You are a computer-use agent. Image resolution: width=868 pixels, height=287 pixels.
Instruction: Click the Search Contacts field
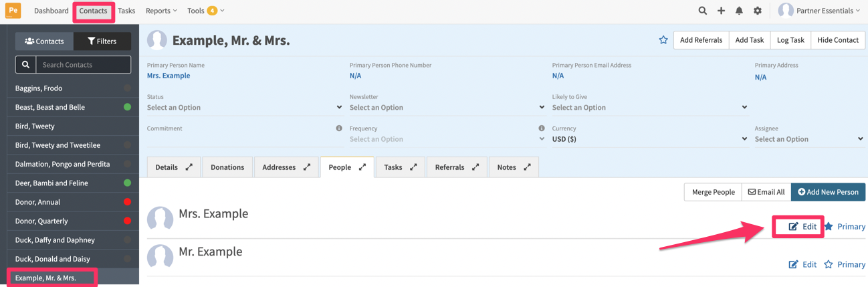(83, 65)
